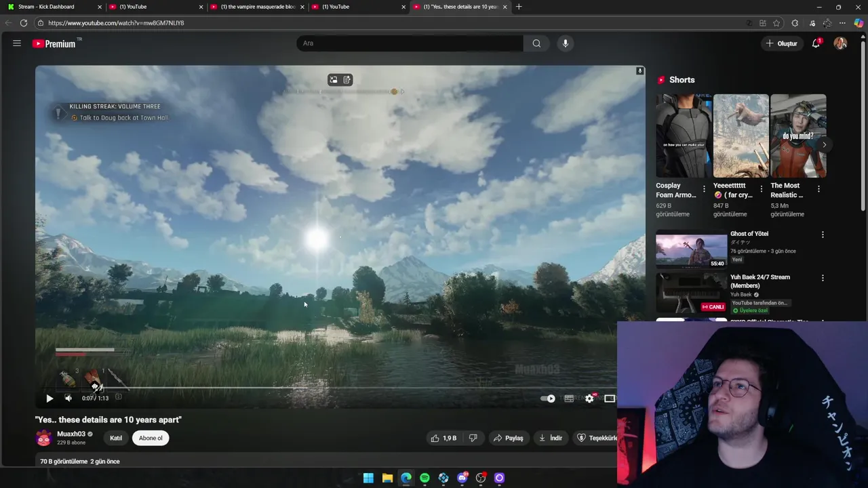Open options for The Most Realistic short
This screenshot has height=488, width=868.
818,189
